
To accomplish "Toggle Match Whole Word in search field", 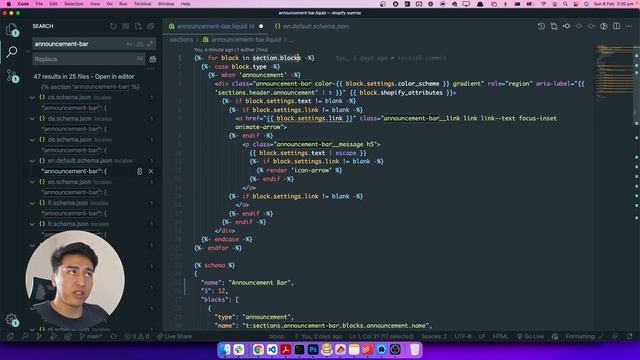I will point(140,44).
